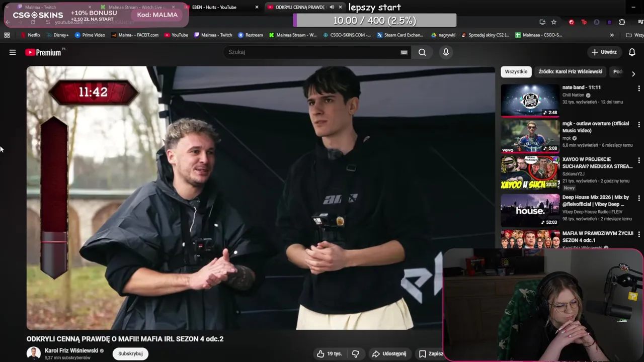Open XAYOO U SUCH thumbnail with 20:51 duration
The width and height of the screenshot is (644, 362).
pyautogui.click(x=530, y=172)
